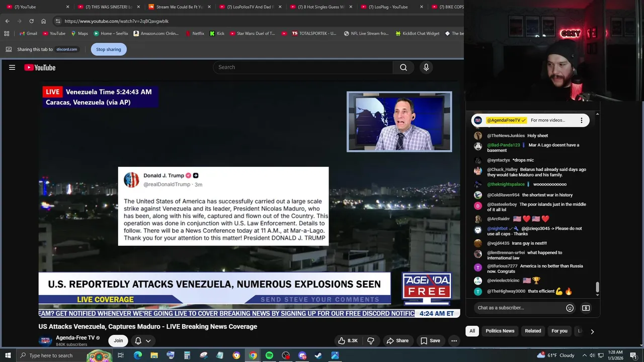Open the Kick bookmark
Image resolution: width=644 pixels, height=362 pixels.
point(217,34)
